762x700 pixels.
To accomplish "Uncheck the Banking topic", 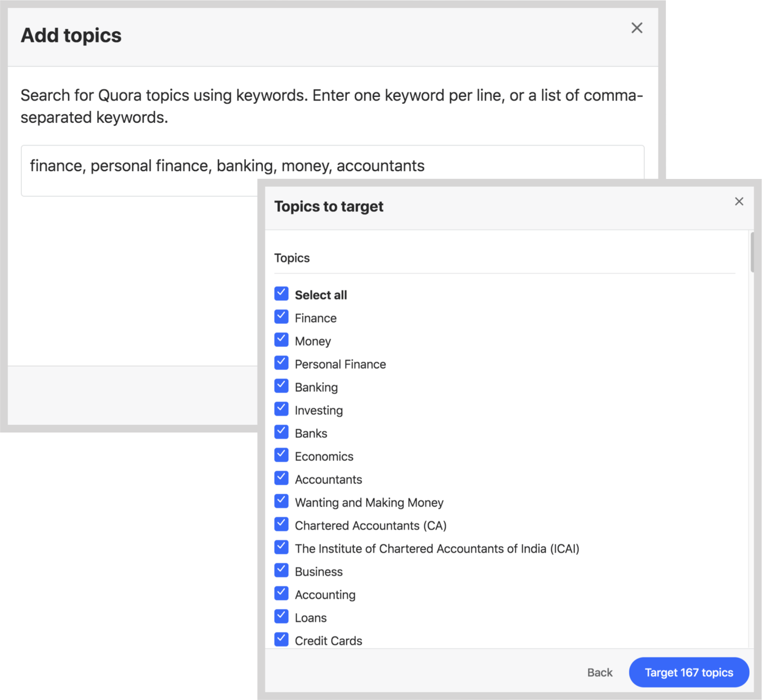I will pos(281,386).
